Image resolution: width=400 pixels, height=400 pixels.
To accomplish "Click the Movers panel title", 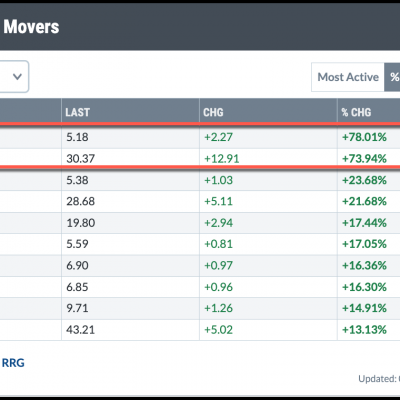I will (31, 27).
